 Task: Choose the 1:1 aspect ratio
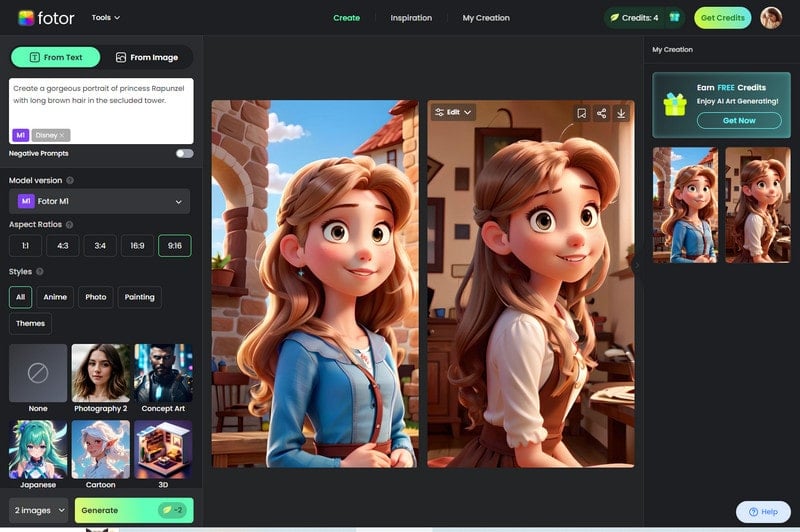[26, 245]
